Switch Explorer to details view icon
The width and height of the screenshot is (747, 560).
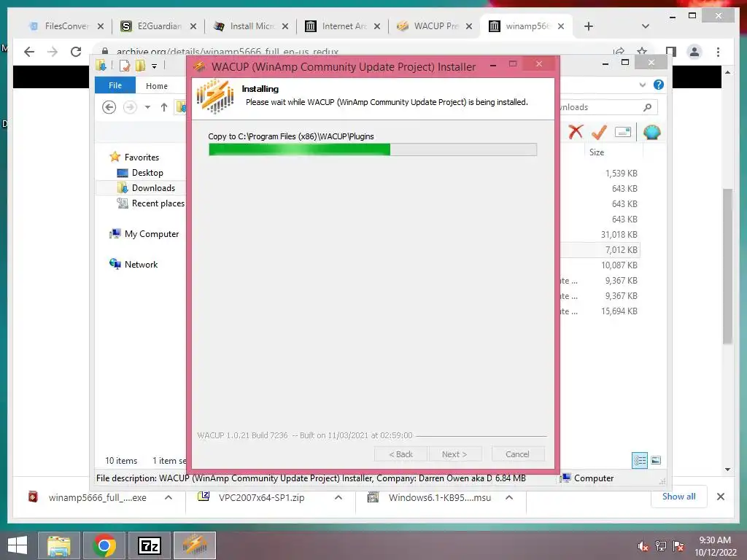(x=640, y=460)
